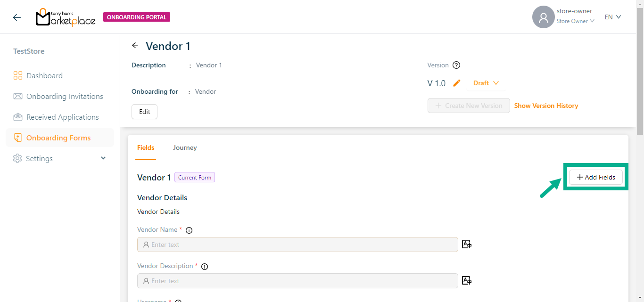The width and height of the screenshot is (644, 302).
Task: Open the Store Owner role dropdown
Action: pos(575,21)
